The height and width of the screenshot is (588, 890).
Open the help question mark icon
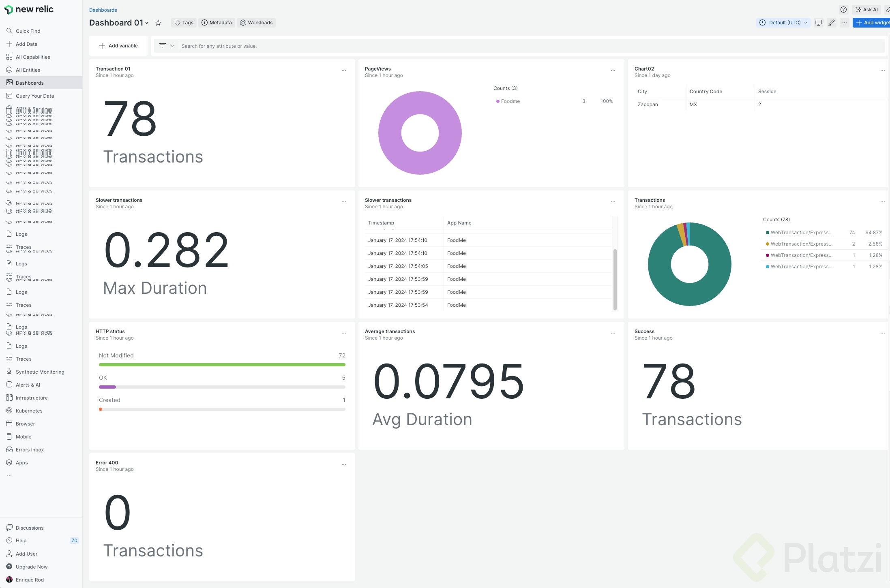click(x=843, y=10)
